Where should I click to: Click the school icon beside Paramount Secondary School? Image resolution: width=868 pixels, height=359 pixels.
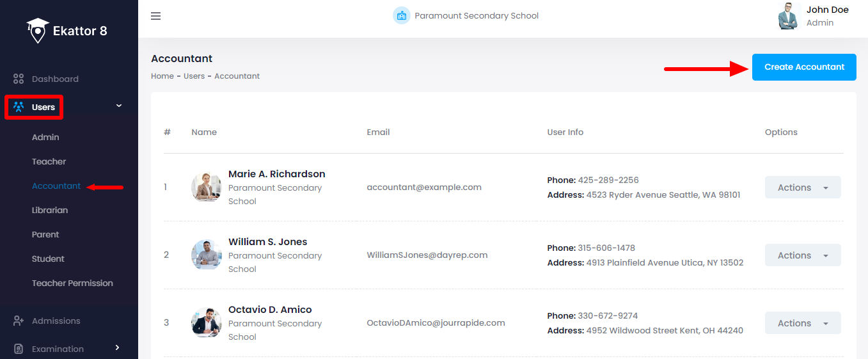401,16
